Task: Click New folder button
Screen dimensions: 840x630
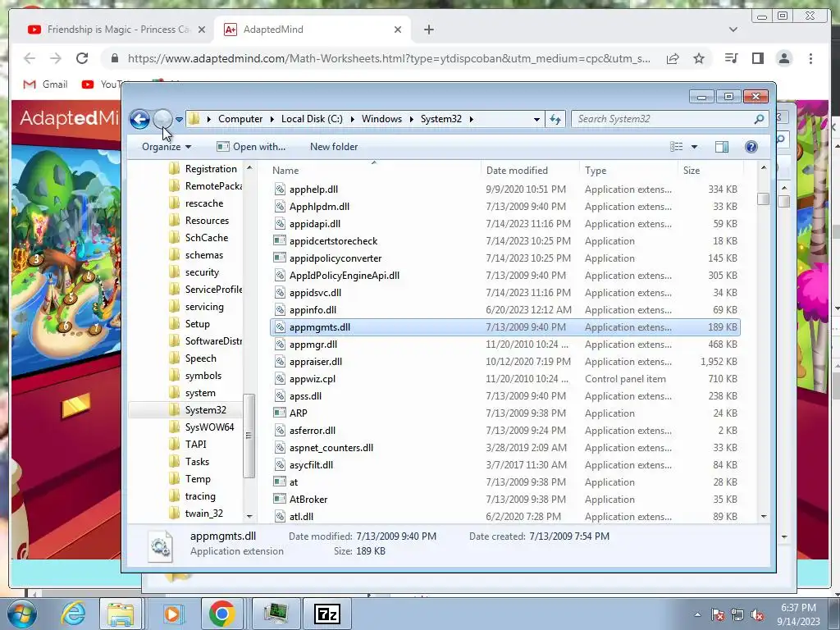Action: (334, 147)
